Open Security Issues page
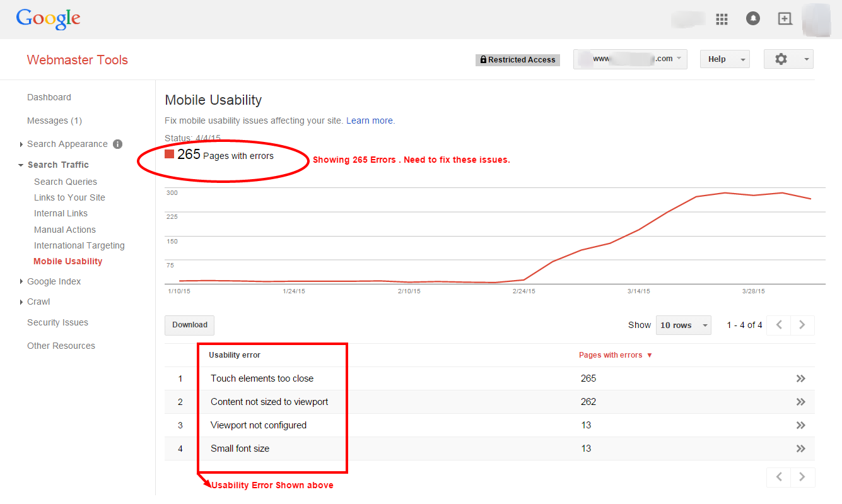The width and height of the screenshot is (842, 504). click(57, 322)
